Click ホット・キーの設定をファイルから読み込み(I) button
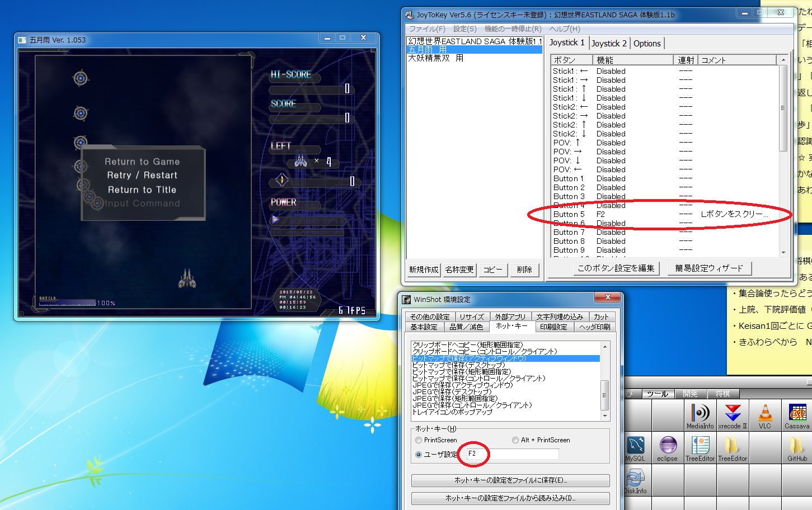The width and height of the screenshot is (812, 510). pos(510,498)
